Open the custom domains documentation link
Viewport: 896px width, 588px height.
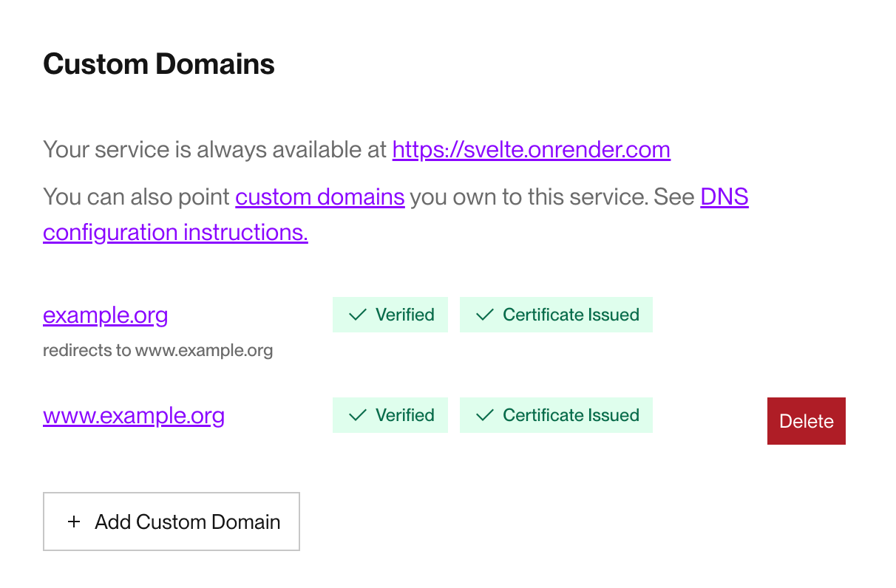pyautogui.click(x=319, y=196)
